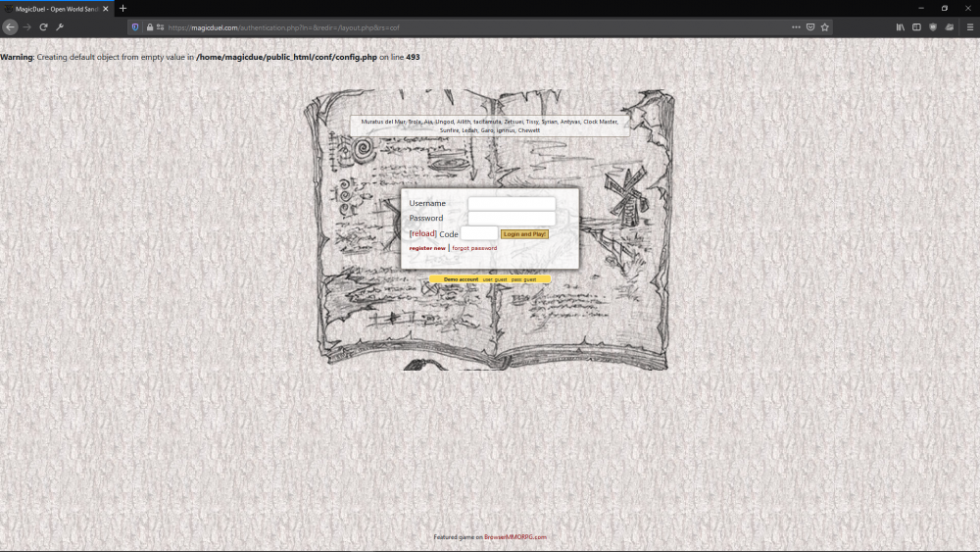980x552 pixels.
Task: Select the MagicDuel browser tab
Action: tap(54, 8)
